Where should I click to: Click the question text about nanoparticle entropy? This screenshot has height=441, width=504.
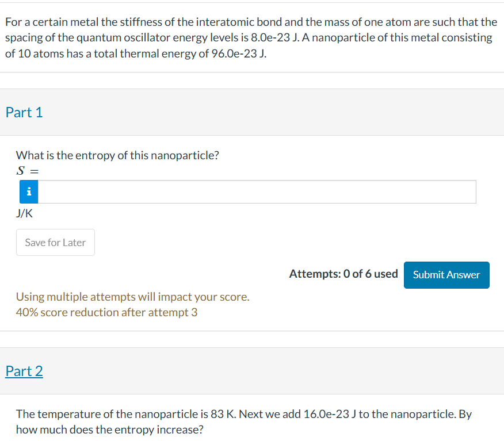tap(117, 155)
